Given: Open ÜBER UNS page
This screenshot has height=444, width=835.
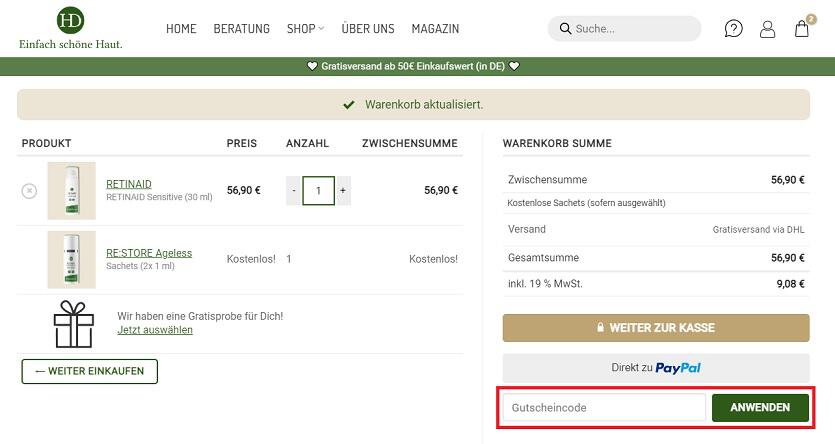Looking at the screenshot, I should (368, 29).
